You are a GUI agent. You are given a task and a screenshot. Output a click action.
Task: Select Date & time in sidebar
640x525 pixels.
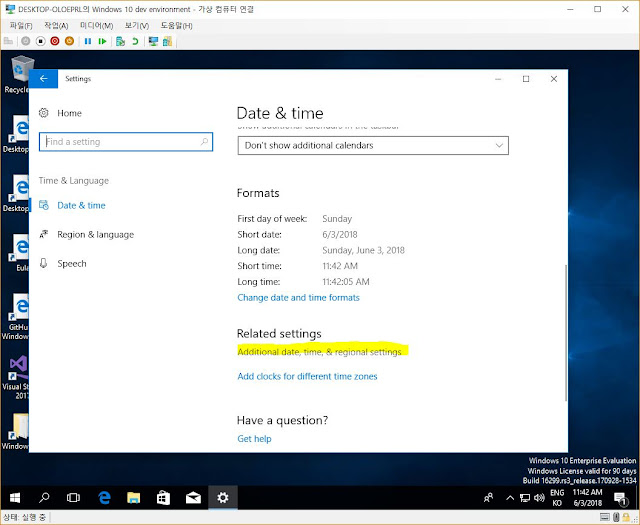[81, 205]
